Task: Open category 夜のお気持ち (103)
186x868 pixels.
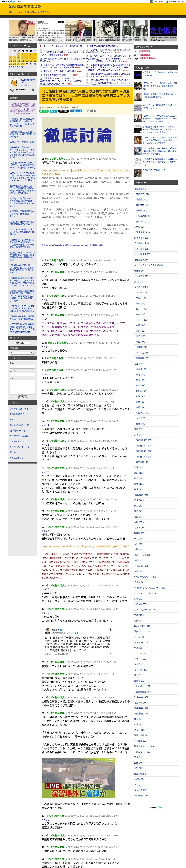Action: click(x=142, y=796)
